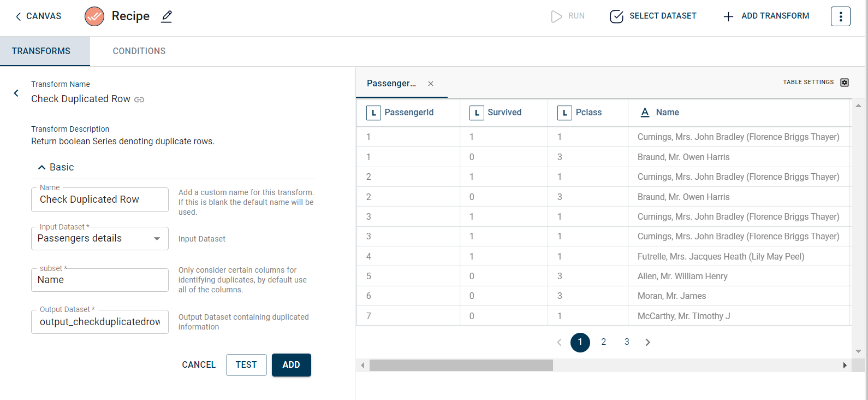This screenshot has height=400, width=868.
Task: Close the Passenger dataset tab
Action: (431, 84)
